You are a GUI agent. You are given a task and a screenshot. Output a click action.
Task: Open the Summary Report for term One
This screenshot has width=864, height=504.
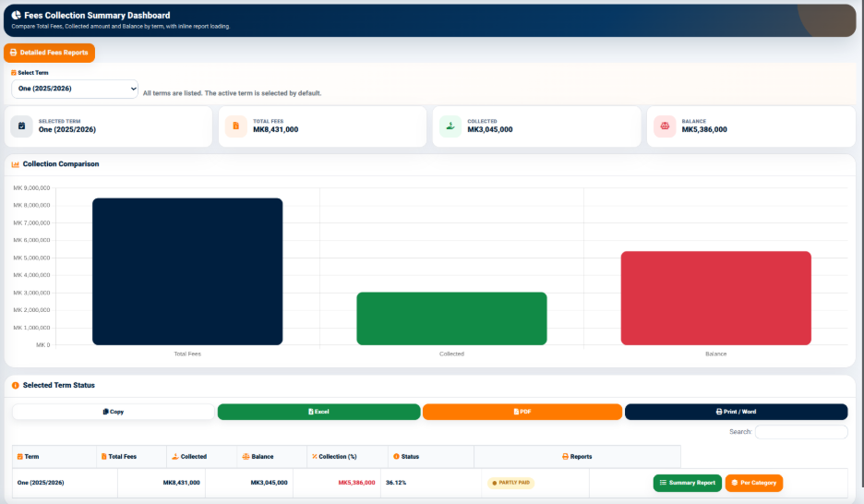pyautogui.click(x=687, y=483)
